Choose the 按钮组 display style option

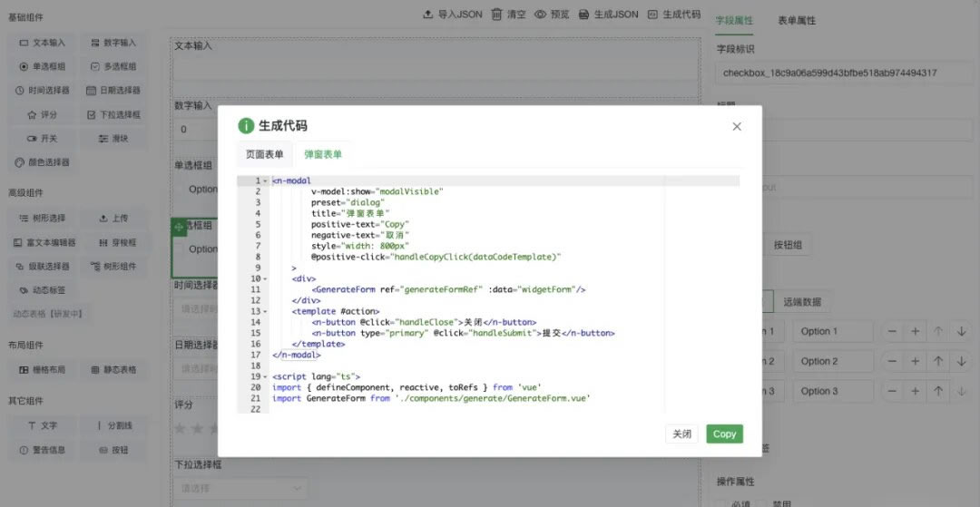click(788, 245)
